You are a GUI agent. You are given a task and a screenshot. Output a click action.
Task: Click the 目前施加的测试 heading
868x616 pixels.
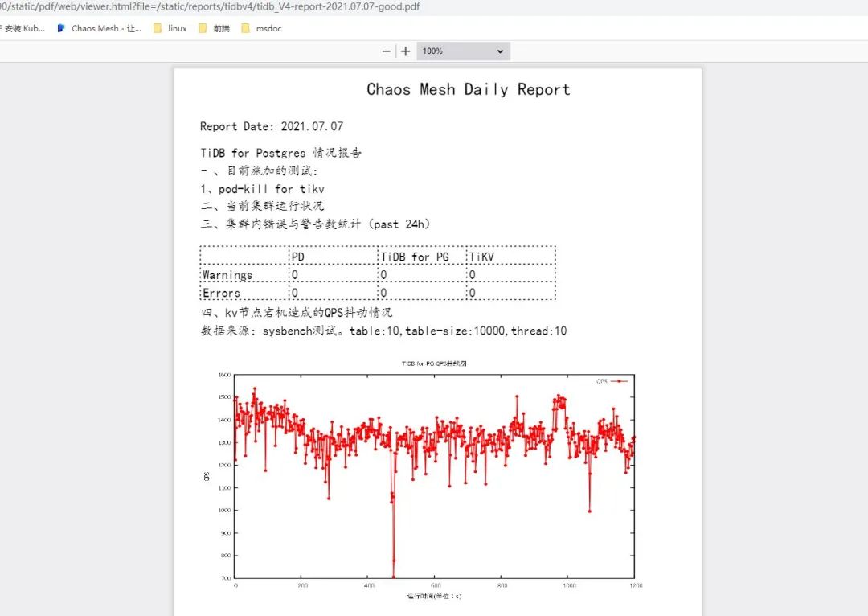coord(259,170)
